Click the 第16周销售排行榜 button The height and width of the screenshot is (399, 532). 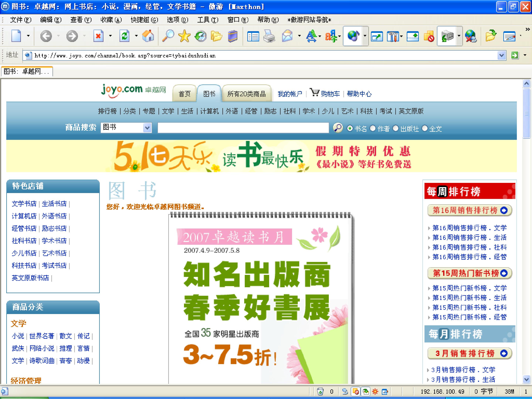(469, 210)
